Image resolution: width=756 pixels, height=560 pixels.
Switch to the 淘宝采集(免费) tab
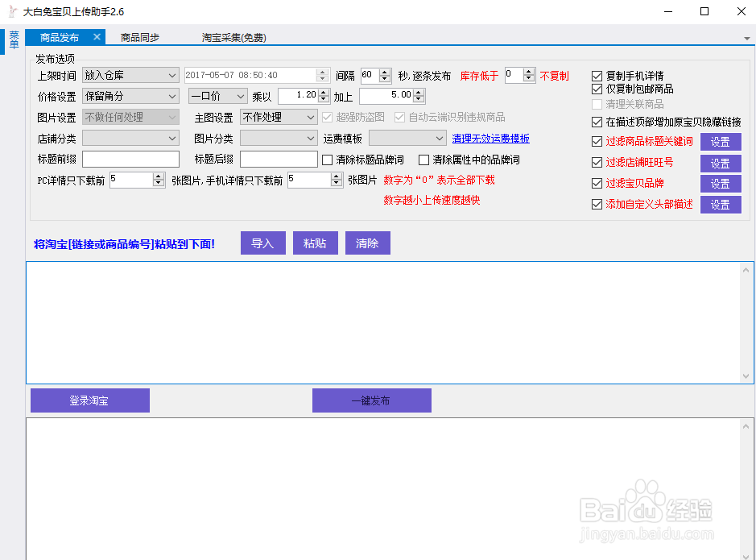pyautogui.click(x=233, y=38)
